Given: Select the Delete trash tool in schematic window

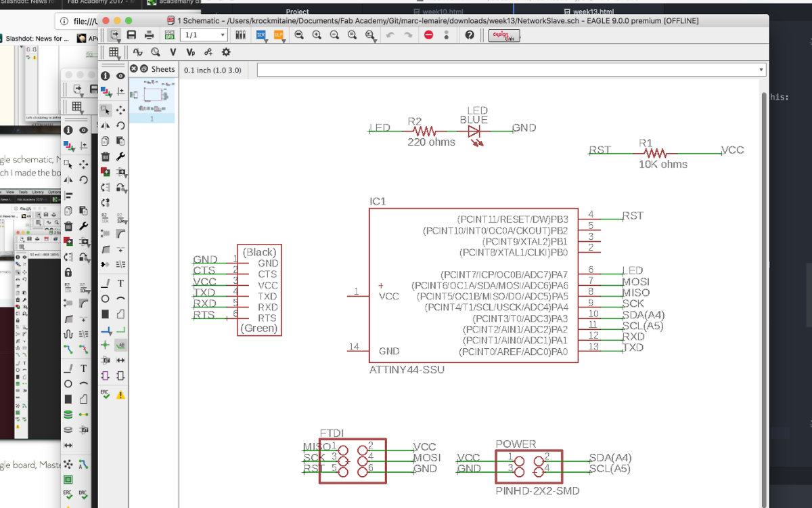Looking at the screenshot, I should pos(106,156).
